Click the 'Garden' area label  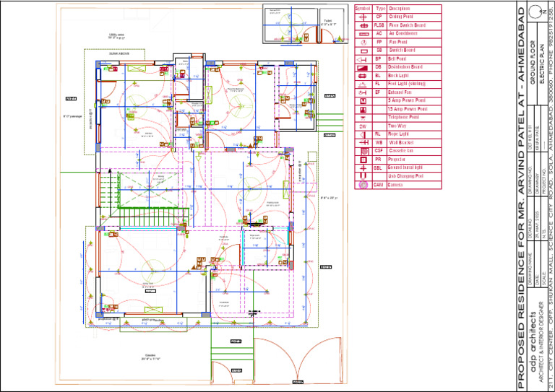click(150, 355)
